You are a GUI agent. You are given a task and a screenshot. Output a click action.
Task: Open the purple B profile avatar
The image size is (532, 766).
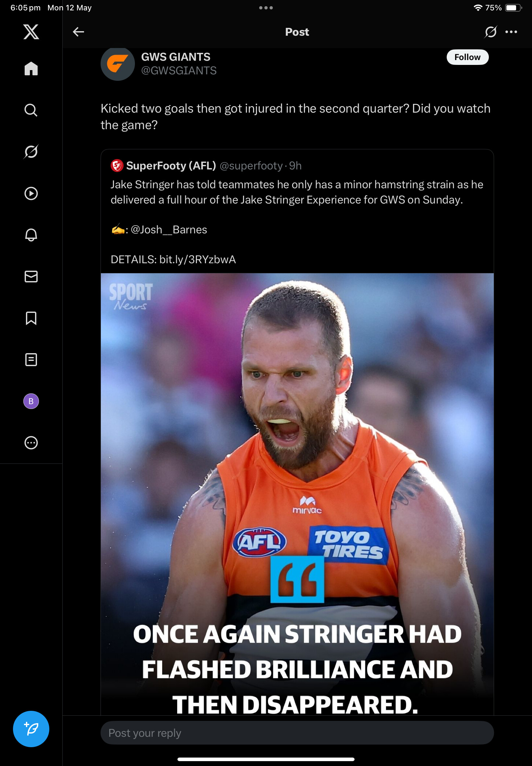[x=31, y=401]
